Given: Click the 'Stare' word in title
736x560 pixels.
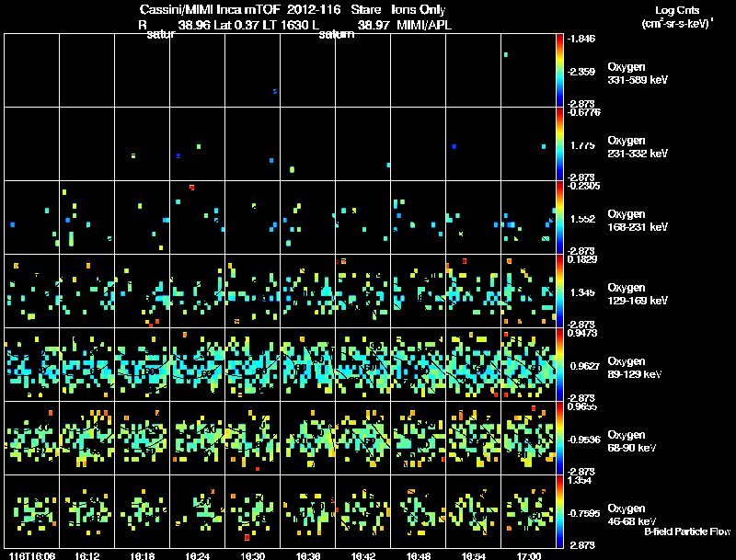Looking at the screenshot, I should point(366,10).
